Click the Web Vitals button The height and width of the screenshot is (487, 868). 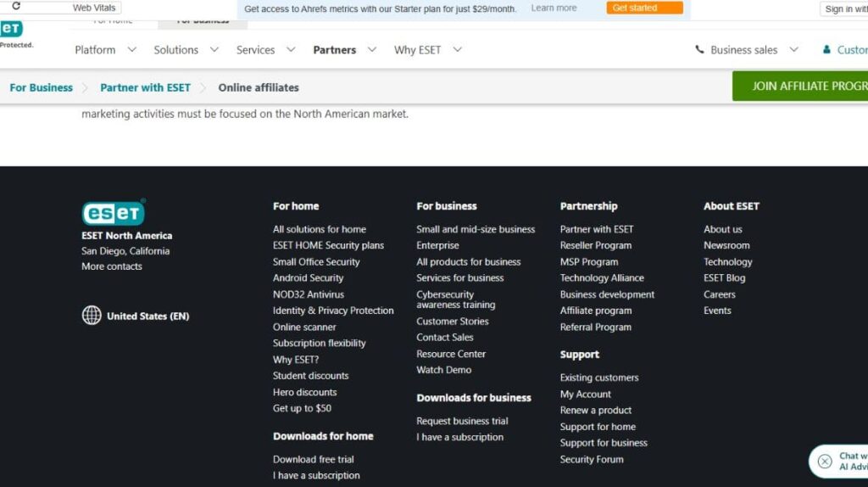tap(94, 8)
